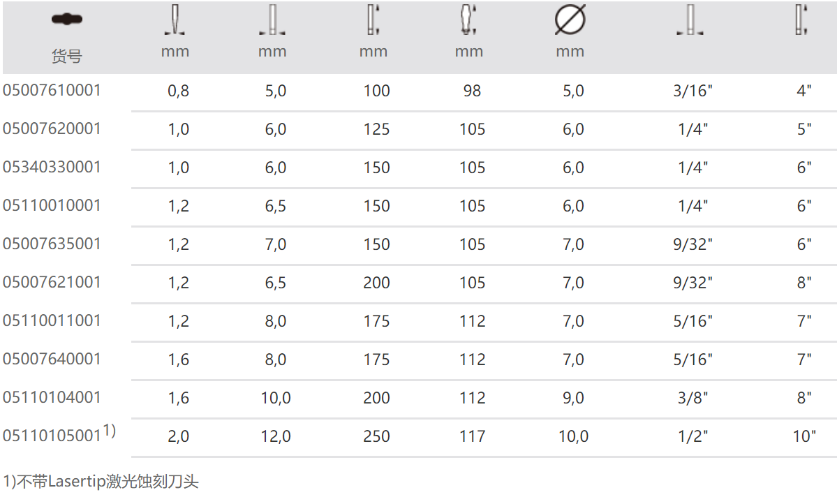Screen dimensions: 837x504
Task: Select article number 05110105001
Action: point(52,436)
